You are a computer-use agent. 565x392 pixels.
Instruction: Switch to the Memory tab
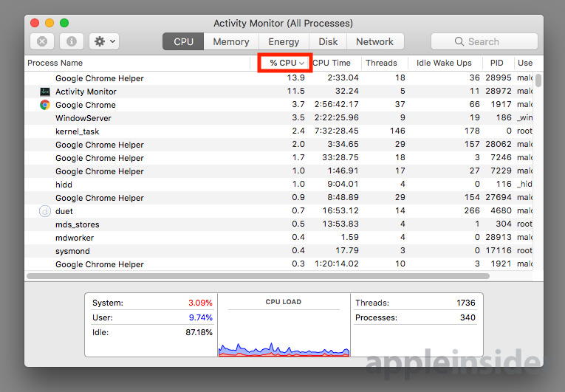(x=231, y=41)
